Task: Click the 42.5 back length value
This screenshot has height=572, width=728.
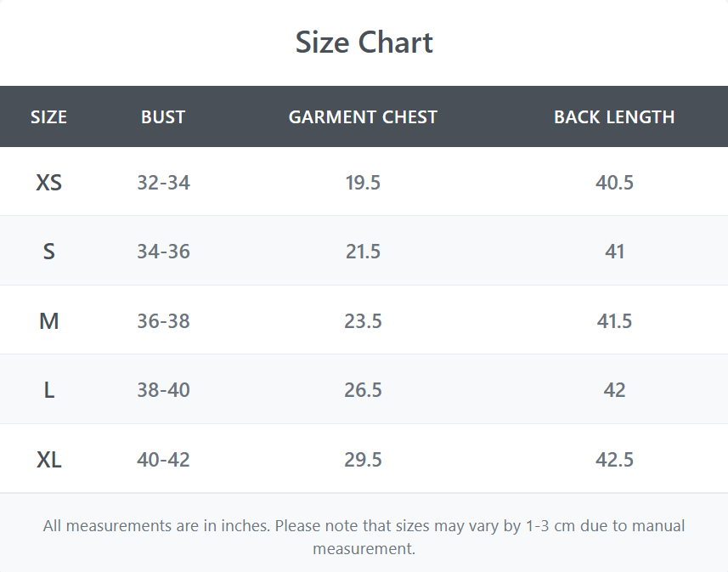Action: coord(614,460)
